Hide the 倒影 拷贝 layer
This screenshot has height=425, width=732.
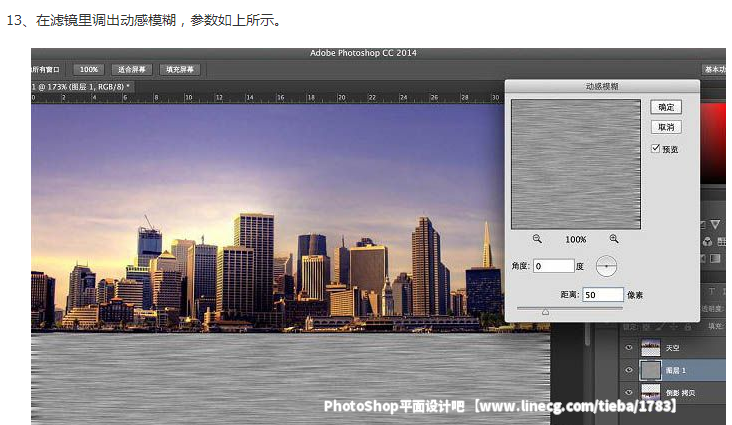coord(629,392)
